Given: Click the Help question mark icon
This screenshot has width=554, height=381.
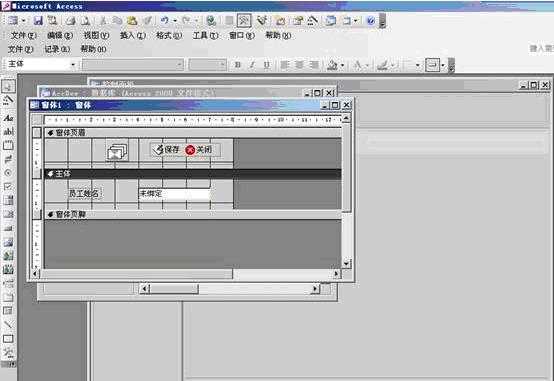Looking at the screenshot, I should [371, 21].
